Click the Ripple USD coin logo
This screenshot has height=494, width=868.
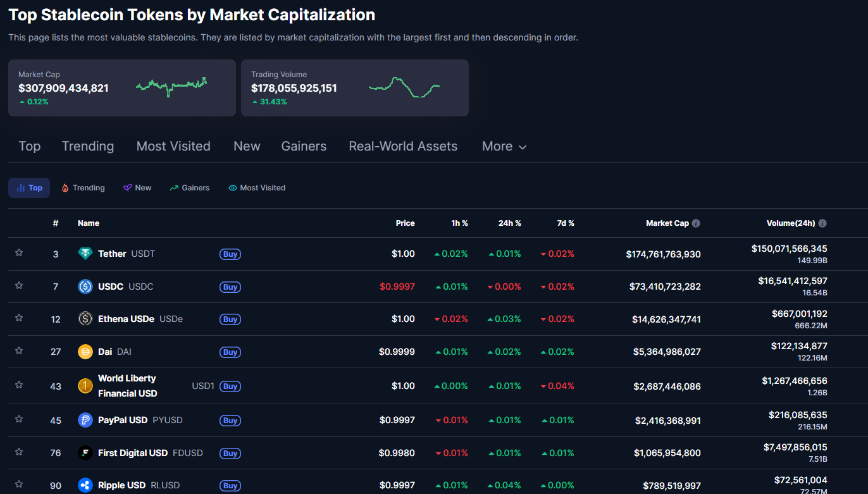click(x=85, y=485)
